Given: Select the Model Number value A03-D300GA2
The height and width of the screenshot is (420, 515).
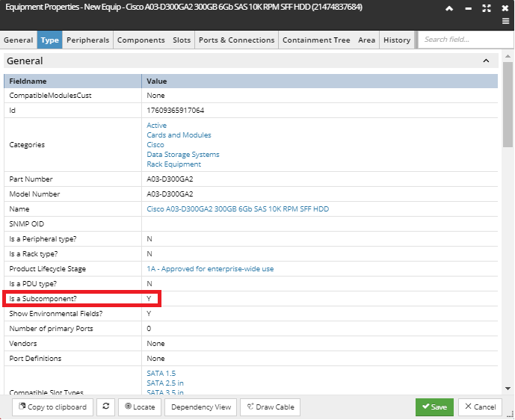Looking at the screenshot, I should 170,194.
